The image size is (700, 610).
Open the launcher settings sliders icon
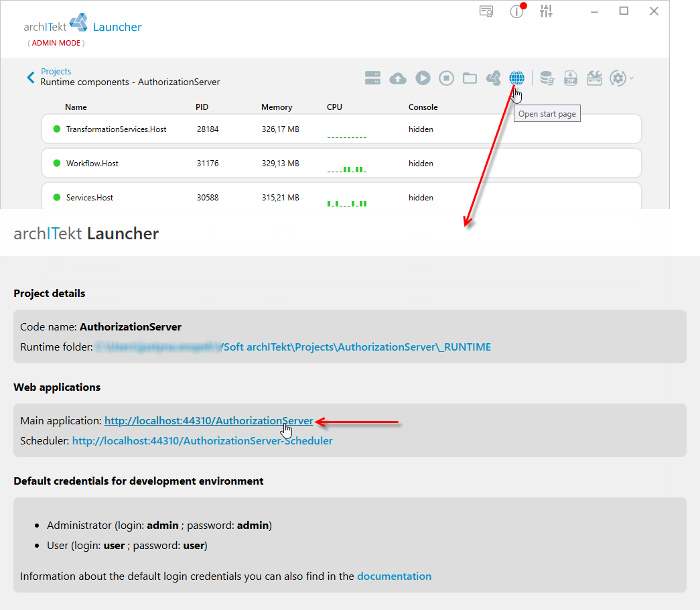(x=546, y=11)
